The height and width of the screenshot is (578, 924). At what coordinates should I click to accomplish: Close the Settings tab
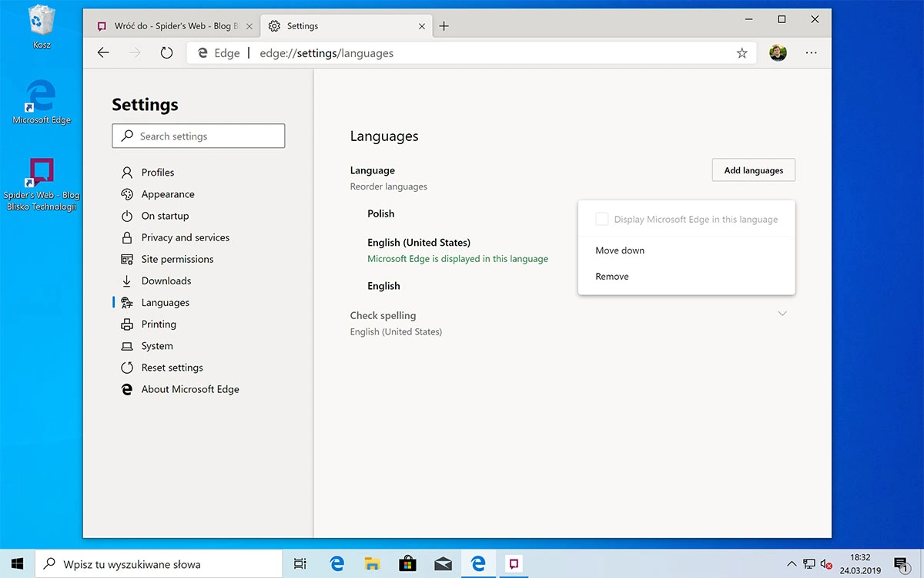(421, 26)
